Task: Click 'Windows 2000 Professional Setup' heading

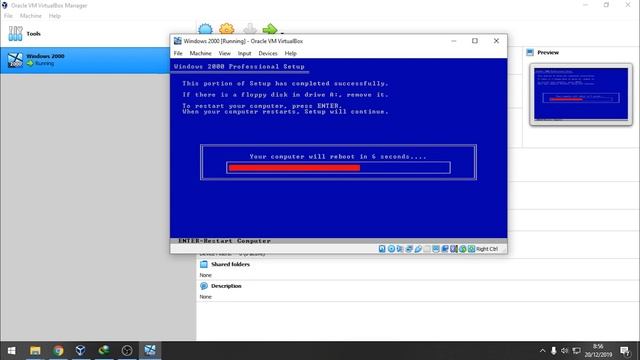Action: tap(239, 67)
